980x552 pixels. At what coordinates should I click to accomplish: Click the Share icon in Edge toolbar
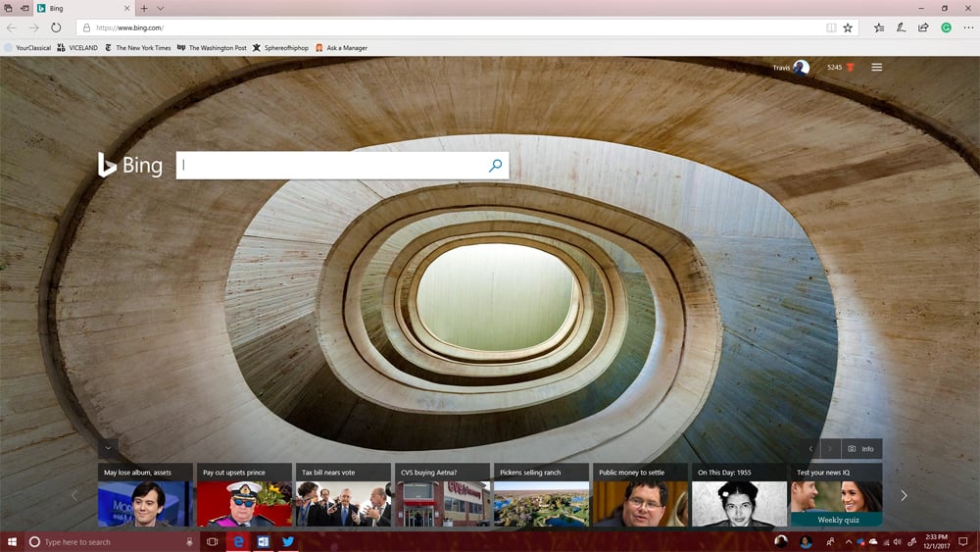(923, 27)
